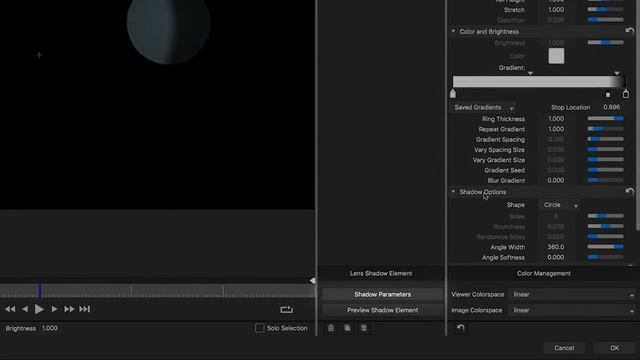Toggle loop playback icon
Image resolution: width=640 pixels, height=360 pixels.
[287, 310]
